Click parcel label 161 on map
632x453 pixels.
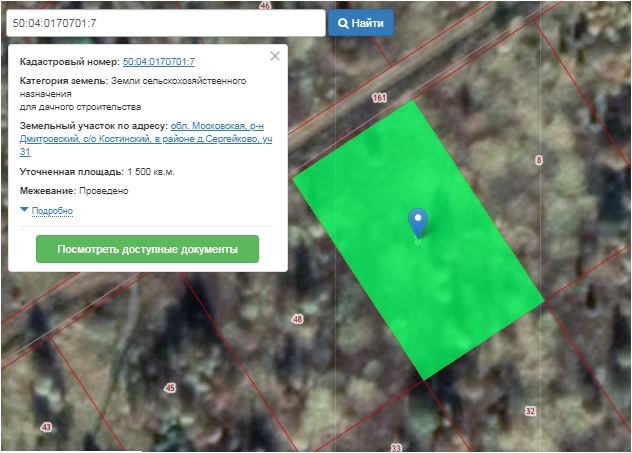point(378,98)
